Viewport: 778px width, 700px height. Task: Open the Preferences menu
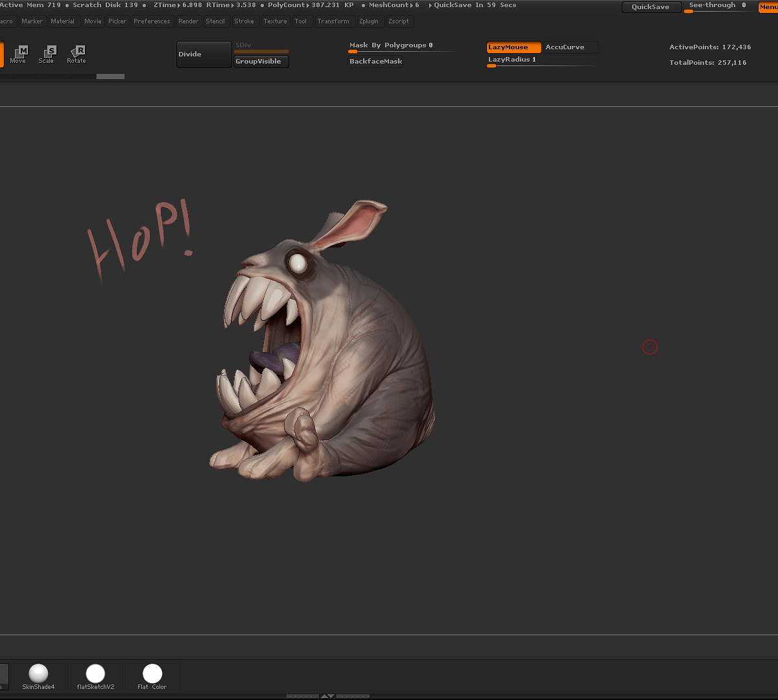point(152,21)
